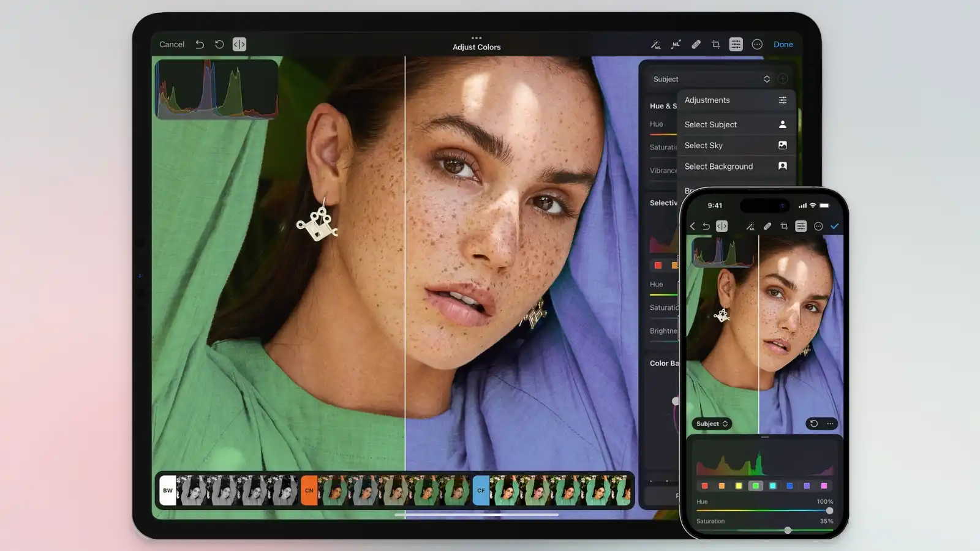Click the more options ellipsis icon
Viewport: 980px width, 551px height.
[757, 44]
